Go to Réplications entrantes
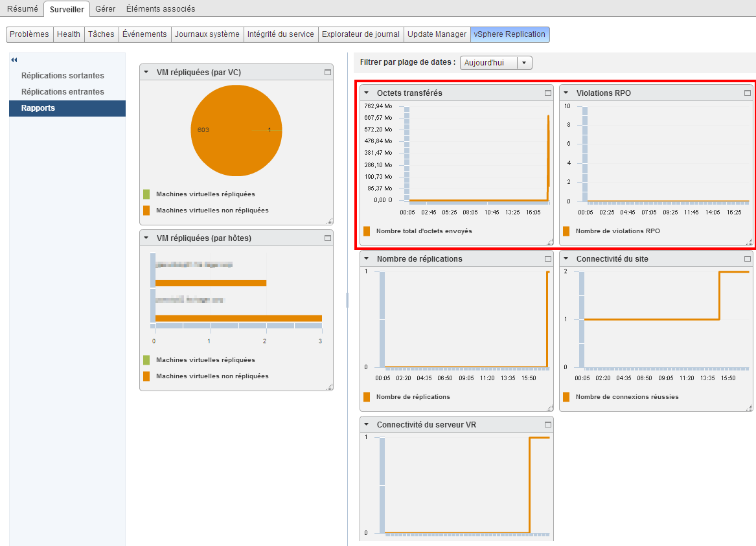The image size is (756, 546). (62, 92)
